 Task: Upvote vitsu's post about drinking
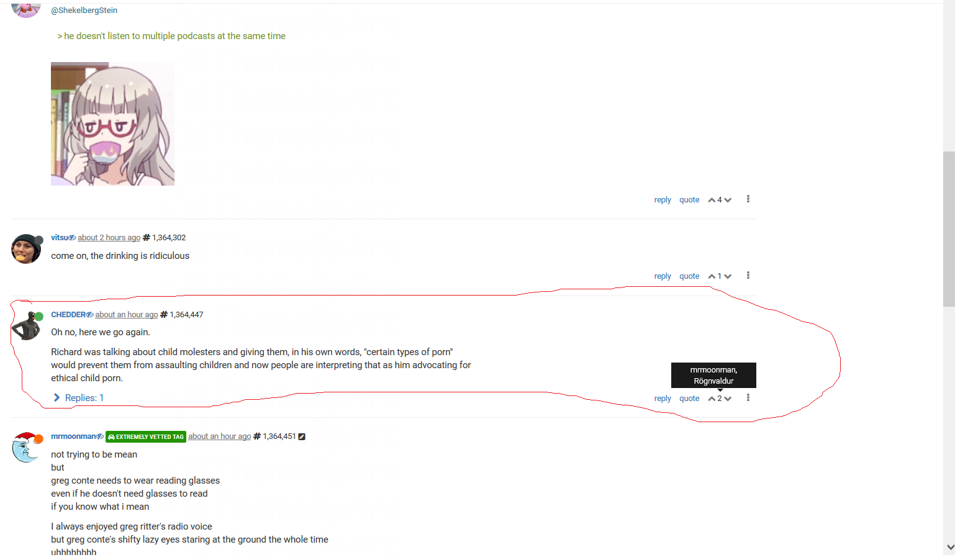(x=712, y=276)
